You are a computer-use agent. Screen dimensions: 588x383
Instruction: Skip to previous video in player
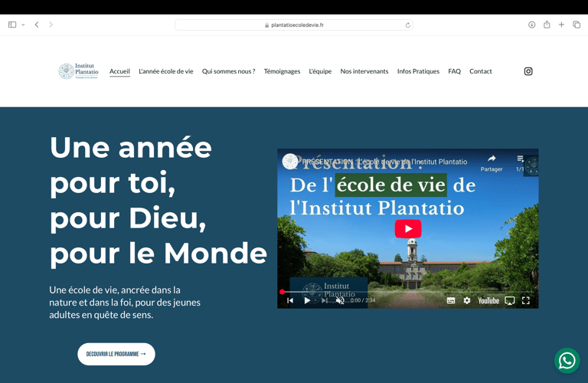point(290,300)
